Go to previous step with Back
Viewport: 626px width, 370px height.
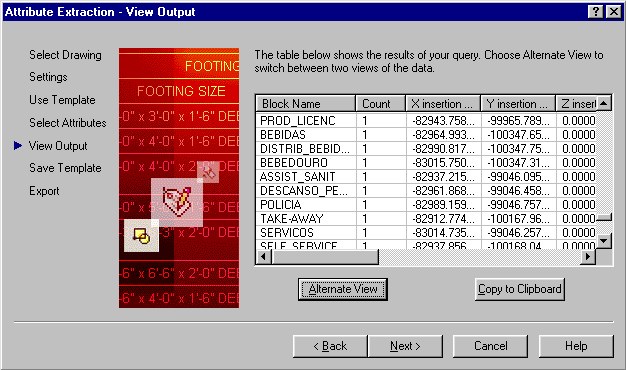point(330,346)
